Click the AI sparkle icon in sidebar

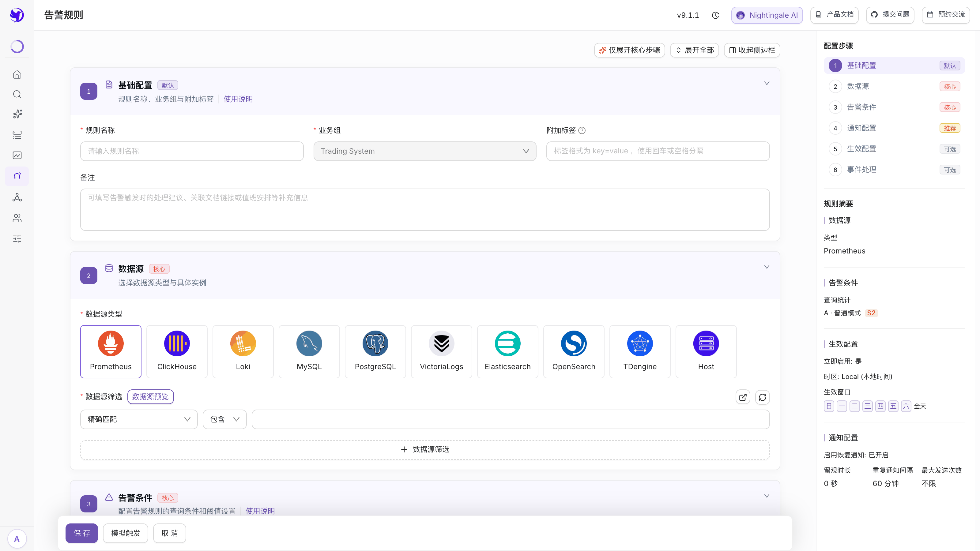click(x=17, y=114)
